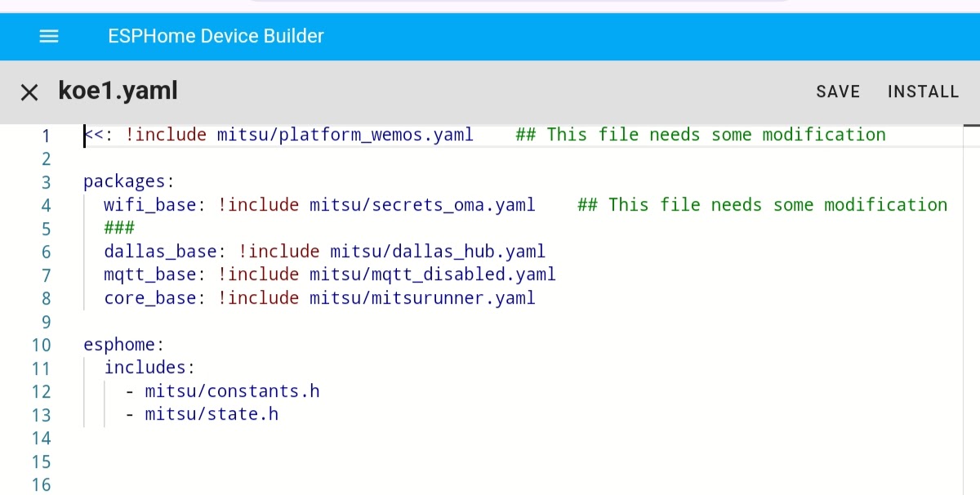Click the ### comment line
Image resolution: width=980 pixels, height=495 pixels.
tap(119, 228)
